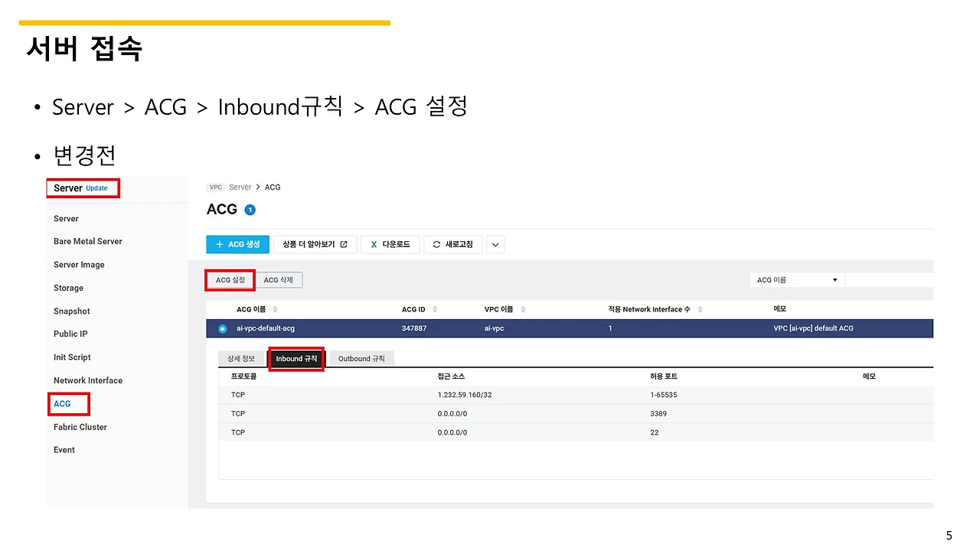Click the + ACG 생성 button
Image resolution: width=980 pixels, height=551 pixels.
[238, 245]
